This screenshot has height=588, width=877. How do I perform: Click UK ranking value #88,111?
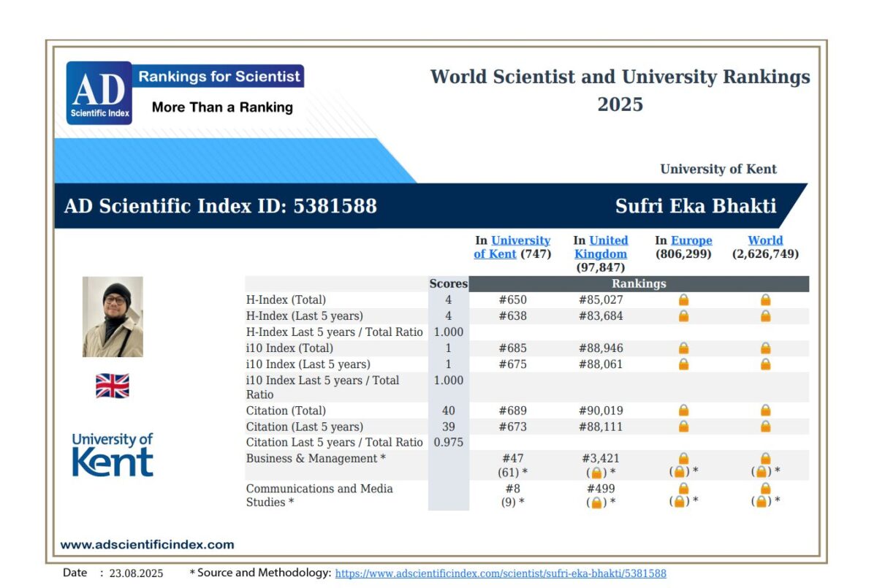(x=601, y=427)
